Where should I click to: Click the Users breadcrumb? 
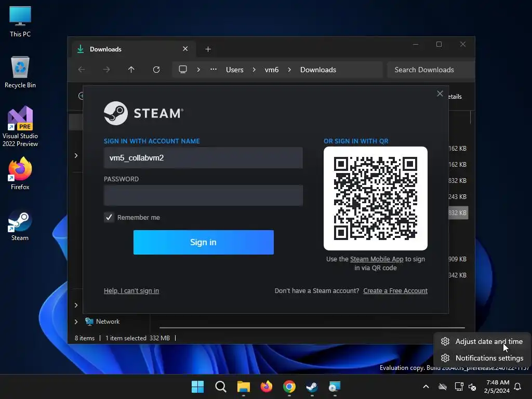235,70
